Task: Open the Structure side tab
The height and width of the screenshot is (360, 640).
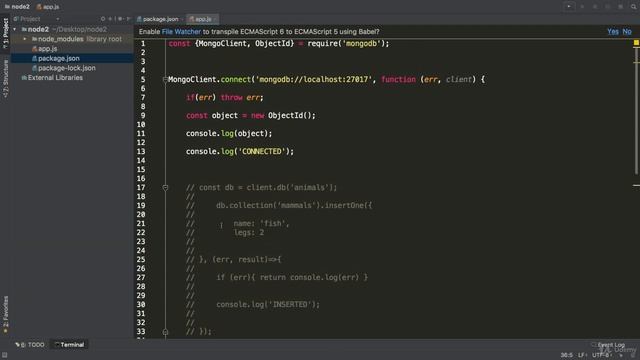Action: point(5,79)
